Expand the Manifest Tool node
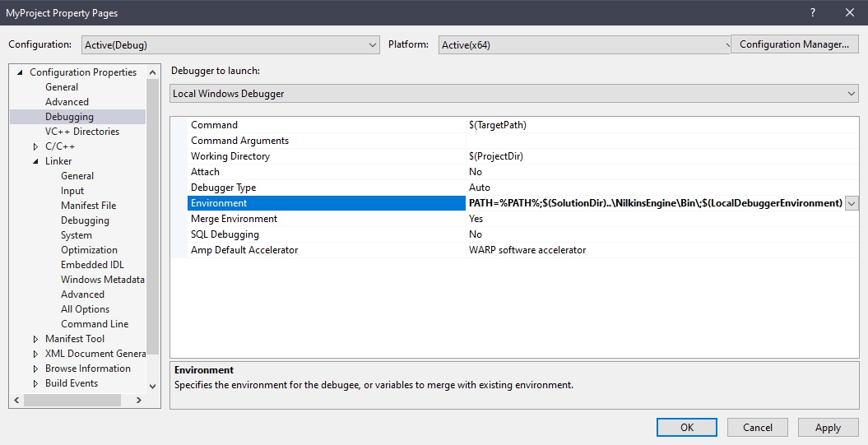 [35, 339]
